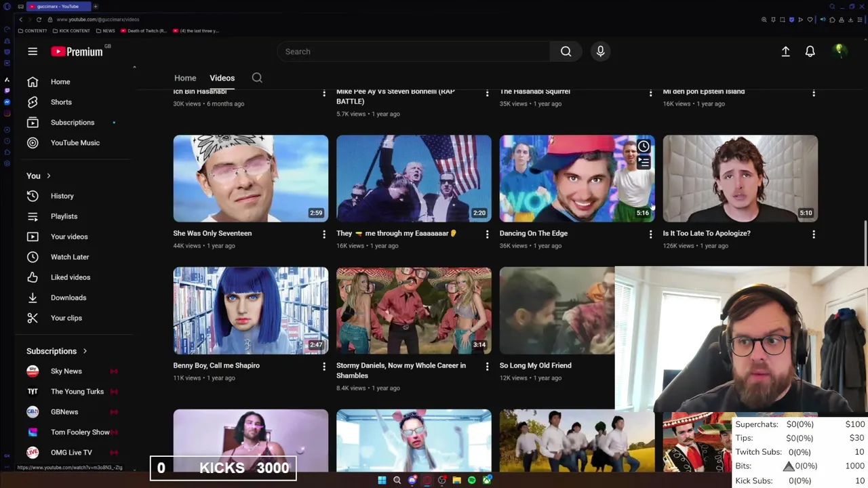868x488 pixels.
Task: Go back with the browser back arrow
Action: [21, 20]
